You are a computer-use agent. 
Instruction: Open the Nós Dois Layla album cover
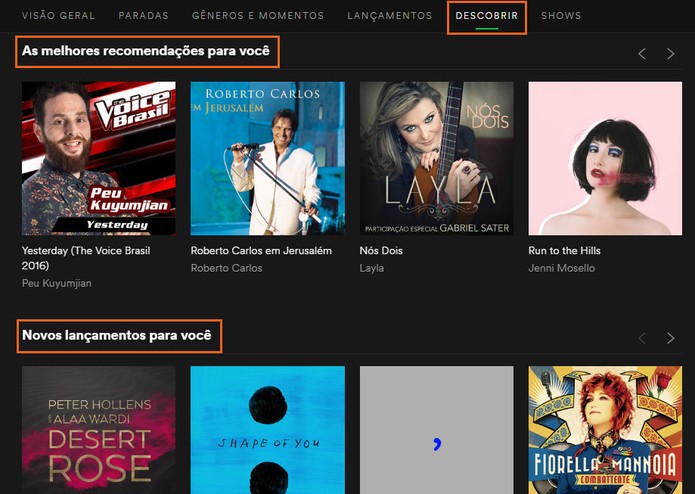click(x=436, y=158)
